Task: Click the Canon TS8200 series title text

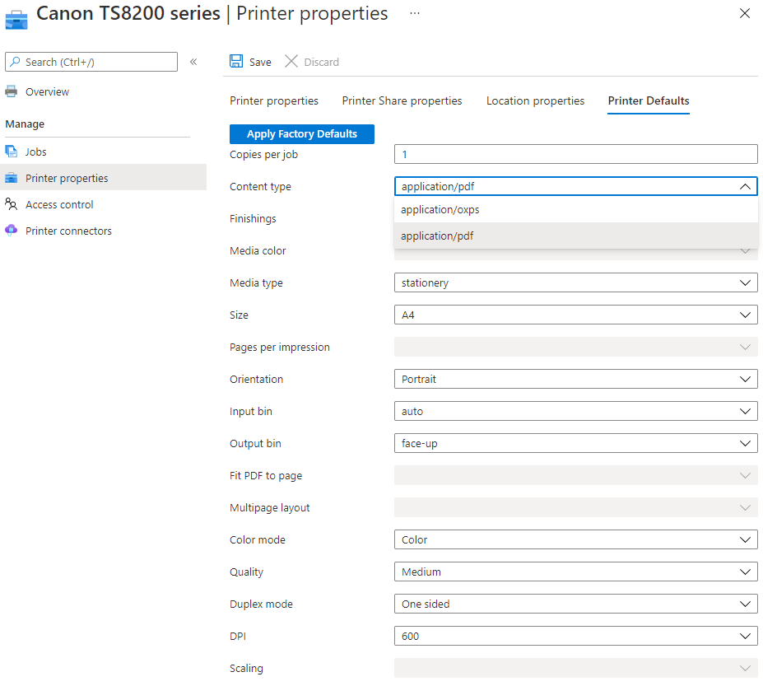Action: coord(128,13)
